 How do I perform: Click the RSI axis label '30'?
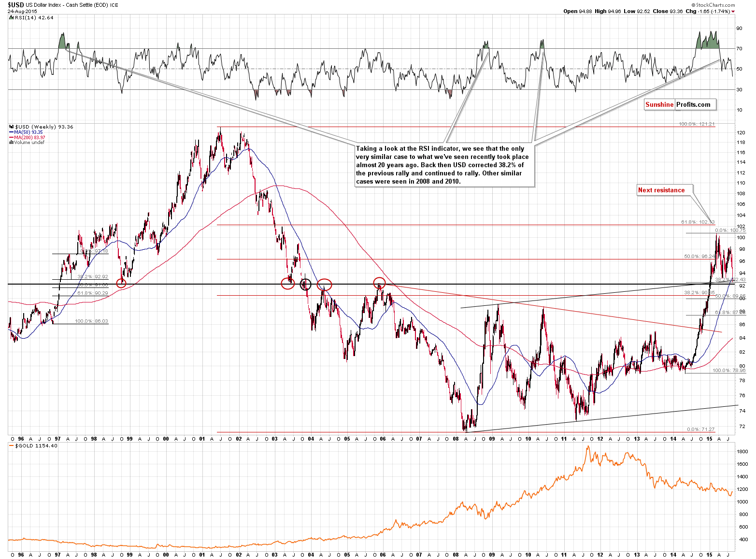(739, 90)
